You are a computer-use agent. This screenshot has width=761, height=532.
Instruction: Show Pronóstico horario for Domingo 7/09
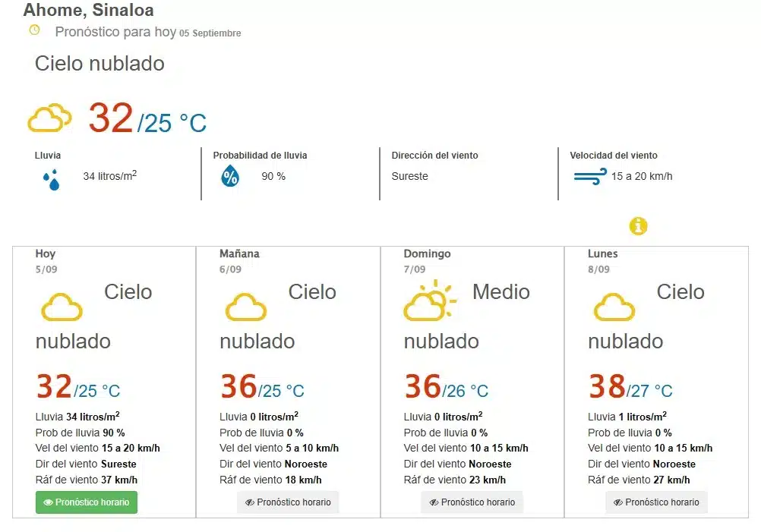click(x=472, y=502)
